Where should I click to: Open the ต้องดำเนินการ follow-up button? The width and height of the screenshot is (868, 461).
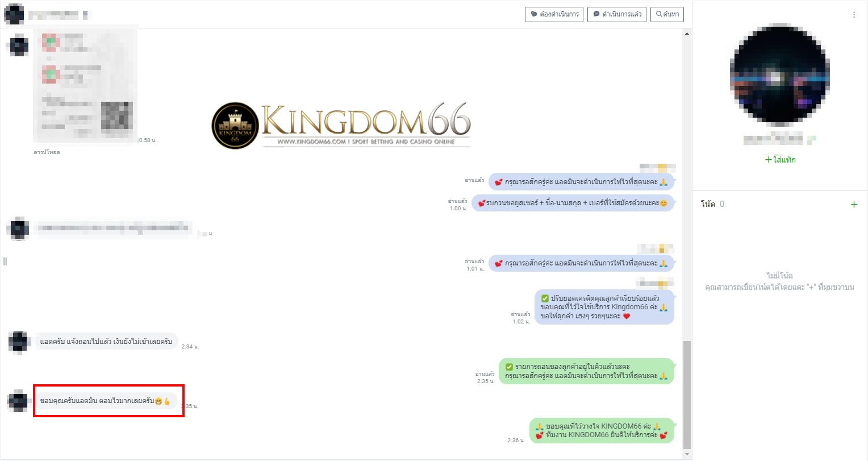[554, 14]
